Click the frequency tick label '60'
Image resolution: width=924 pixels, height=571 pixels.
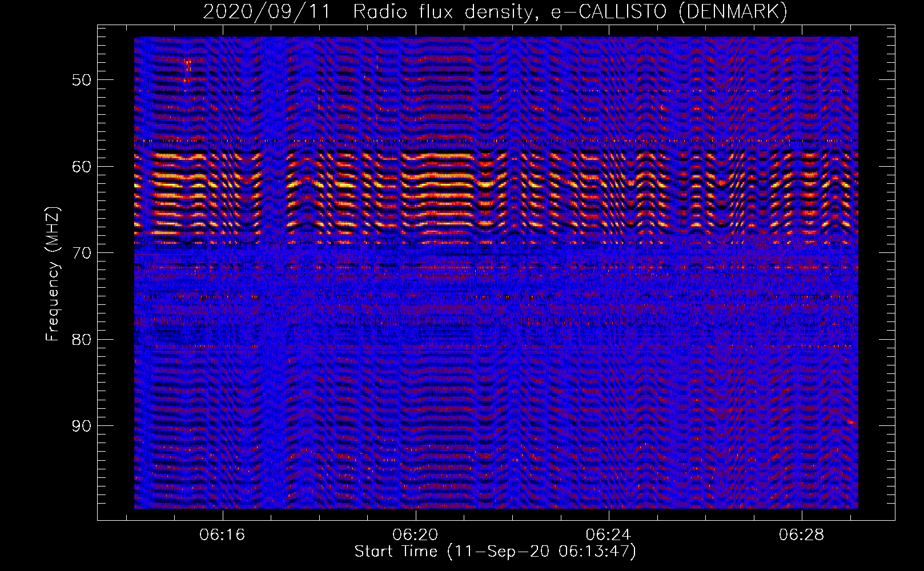pyautogui.click(x=82, y=167)
